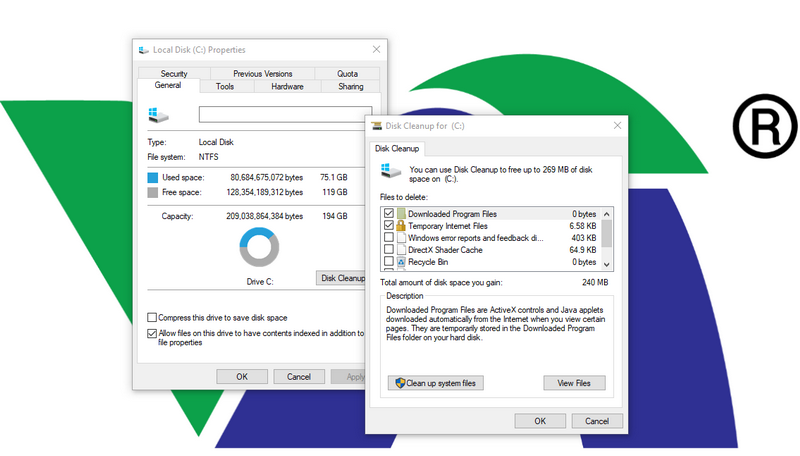Screen dimensions: 800x456
Task: Click OK in Disk Cleanup dialog
Action: tap(540, 421)
